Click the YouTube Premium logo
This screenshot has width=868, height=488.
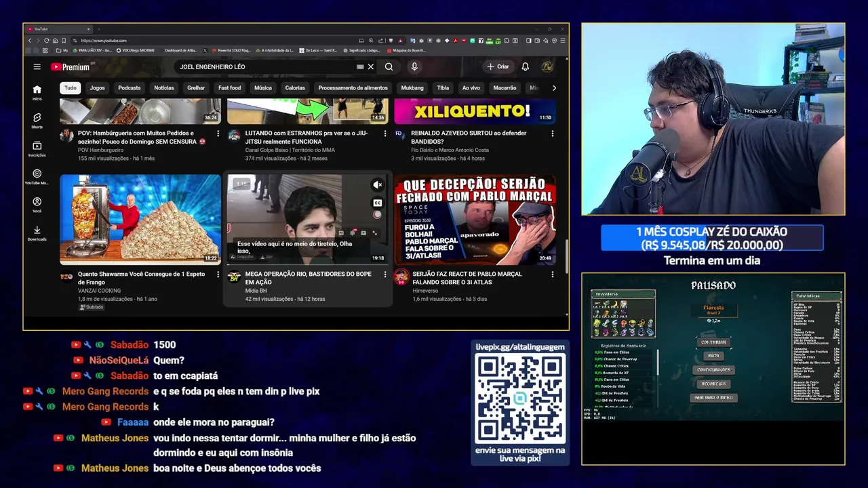[x=70, y=67]
